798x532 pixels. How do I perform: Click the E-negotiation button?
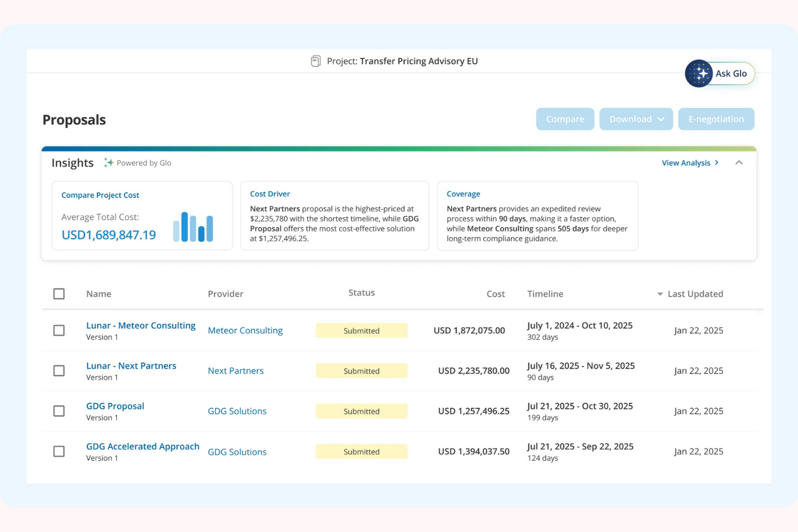[x=716, y=119]
